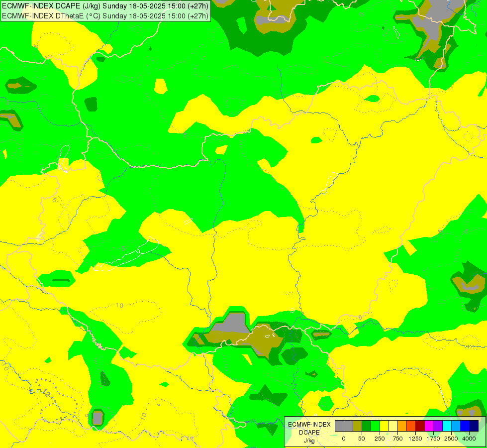Click the ECMWF-INDEX DThetaE title line

coord(105,16)
